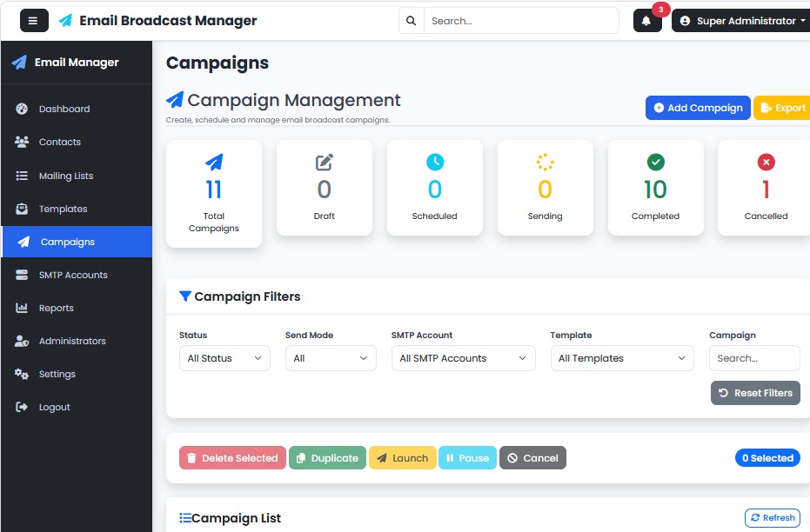Click the Templates envelope icon in sidebar
The image size is (810, 532).
click(22, 209)
